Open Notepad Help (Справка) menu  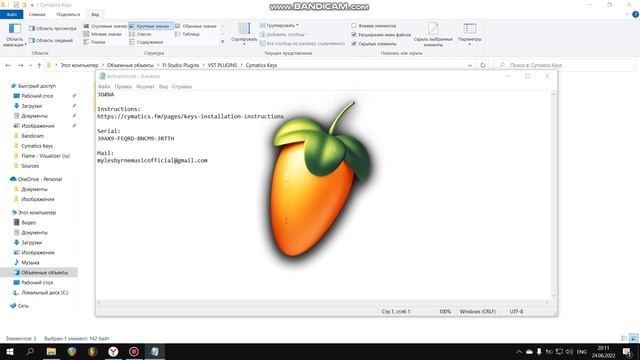[x=182, y=87]
